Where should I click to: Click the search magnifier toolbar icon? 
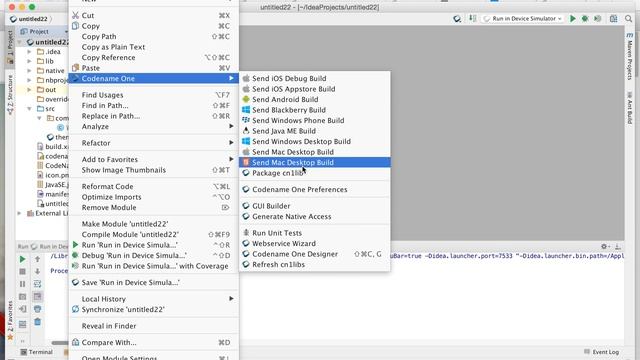coord(629,19)
